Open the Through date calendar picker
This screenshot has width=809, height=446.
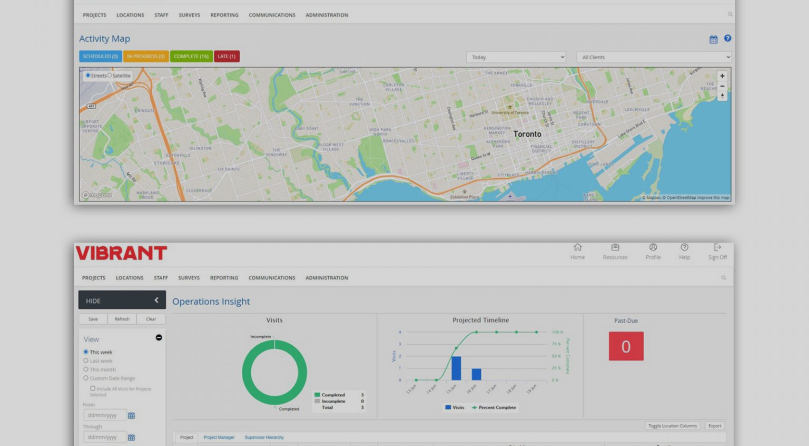pos(132,437)
